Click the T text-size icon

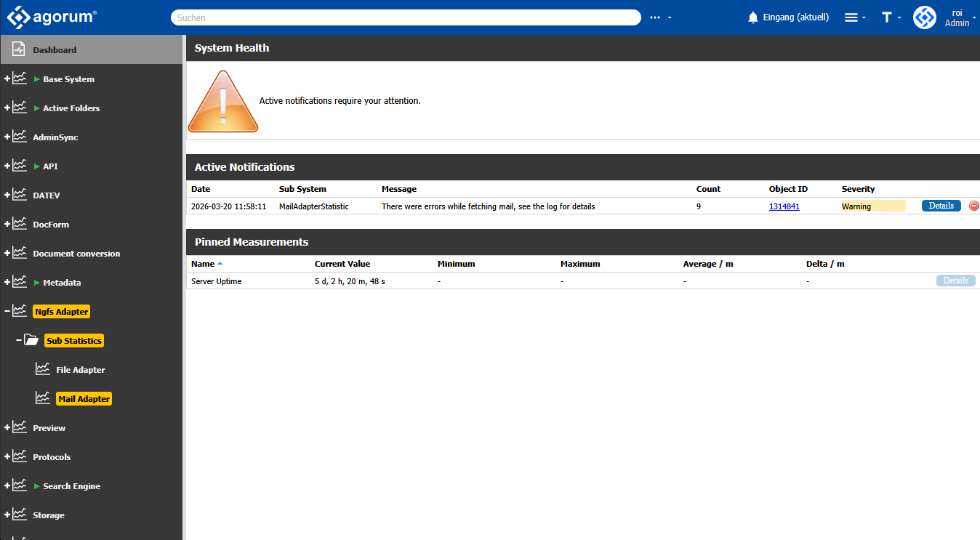tap(887, 17)
